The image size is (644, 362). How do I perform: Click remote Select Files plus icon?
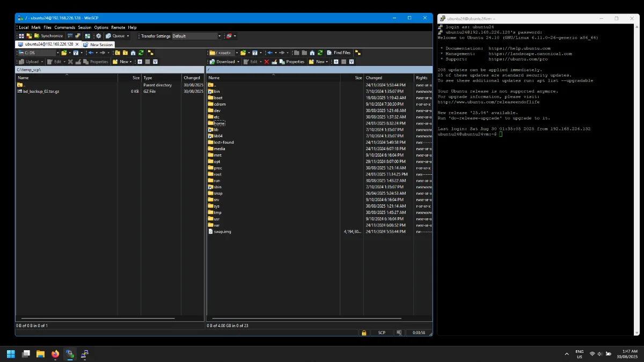tap(336, 62)
